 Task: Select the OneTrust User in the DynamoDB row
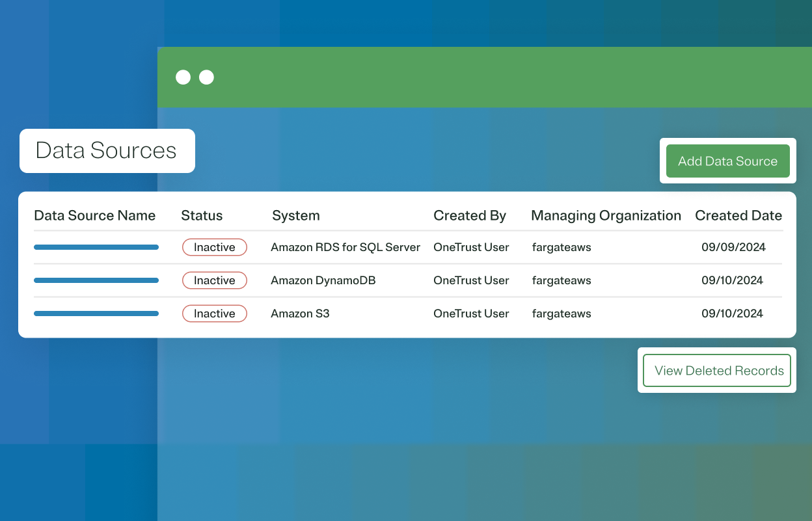click(471, 280)
